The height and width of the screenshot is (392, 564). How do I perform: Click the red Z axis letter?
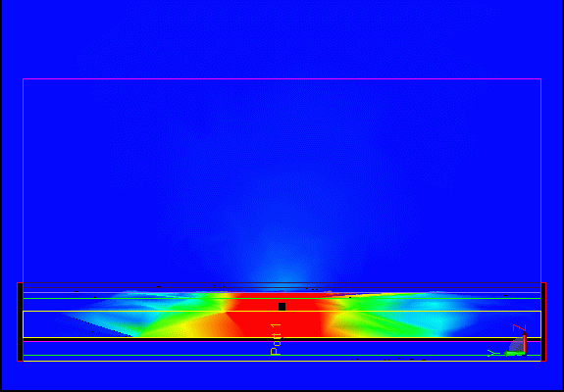pos(520,327)
